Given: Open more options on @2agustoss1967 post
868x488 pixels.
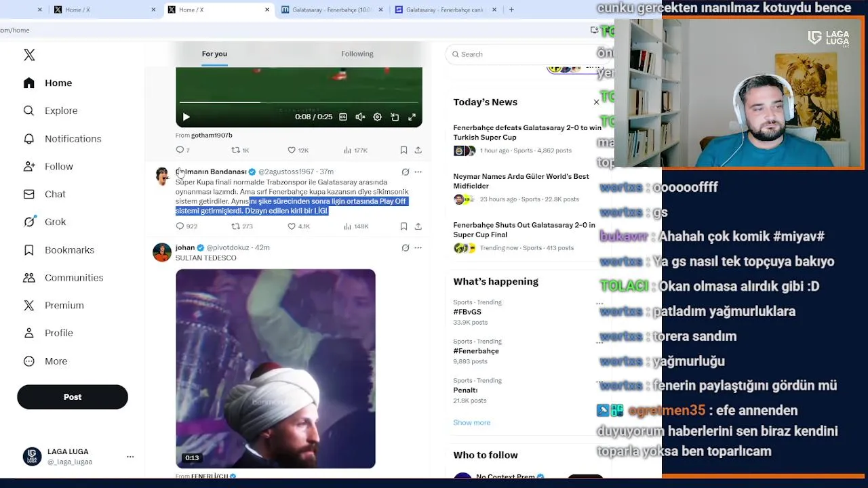Looking at the screenshot, I should click(x=418, y=171).
